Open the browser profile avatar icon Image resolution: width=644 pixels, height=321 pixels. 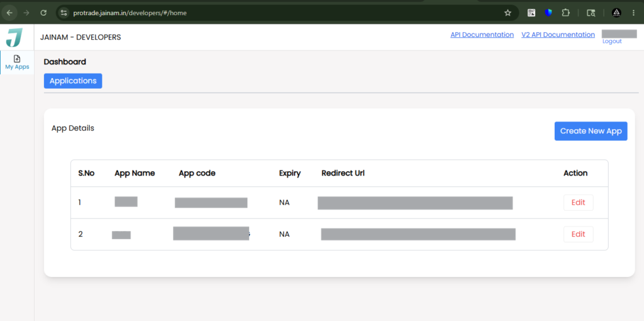(616, 13)
